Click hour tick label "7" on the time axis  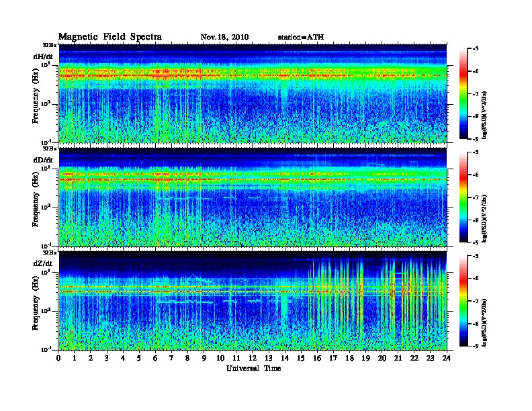pos(172,358)
